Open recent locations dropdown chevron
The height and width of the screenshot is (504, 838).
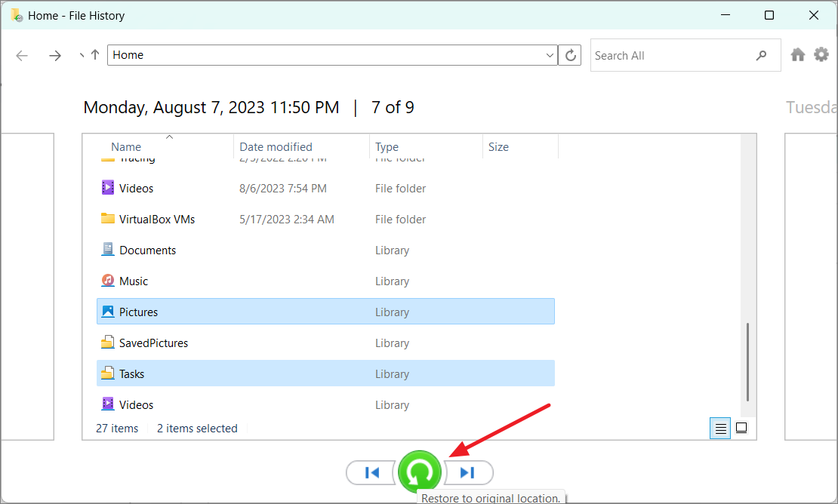[82, 55]
